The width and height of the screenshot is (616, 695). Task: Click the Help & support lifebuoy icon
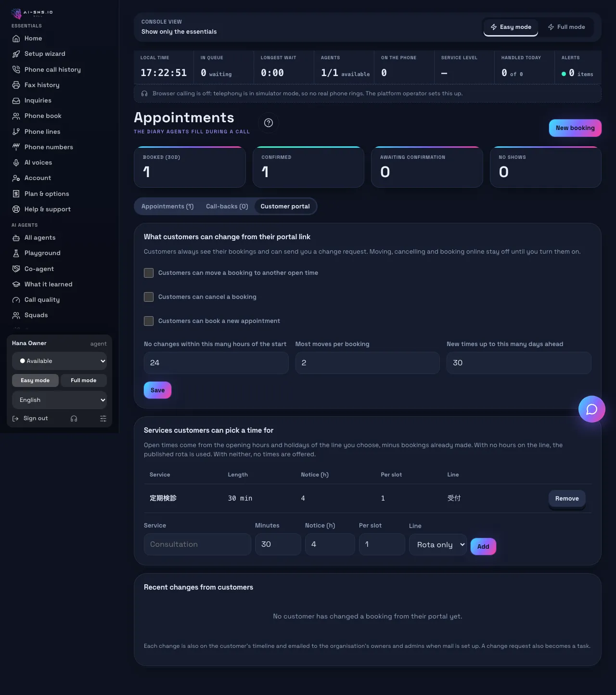(16, 209)
